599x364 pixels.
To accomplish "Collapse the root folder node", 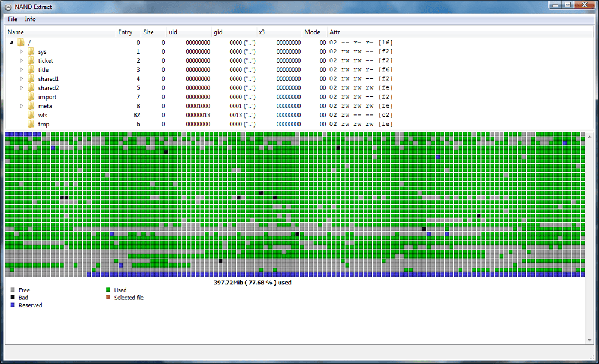I will click(11, 43).
